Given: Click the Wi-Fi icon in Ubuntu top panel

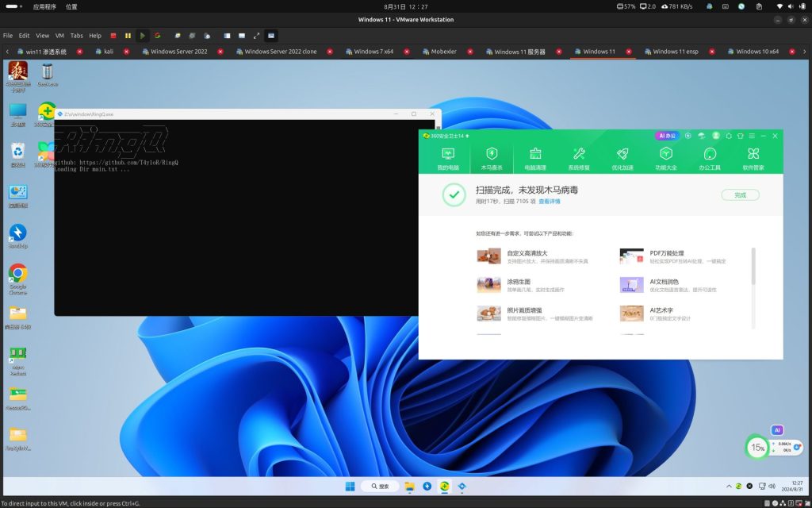Looking at the screenshot, I should 779,6.
